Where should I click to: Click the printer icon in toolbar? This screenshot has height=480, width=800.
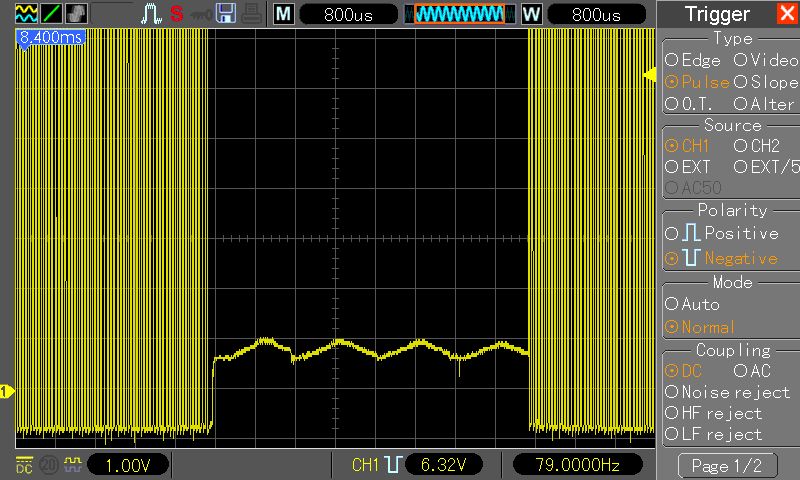(252, 14)
